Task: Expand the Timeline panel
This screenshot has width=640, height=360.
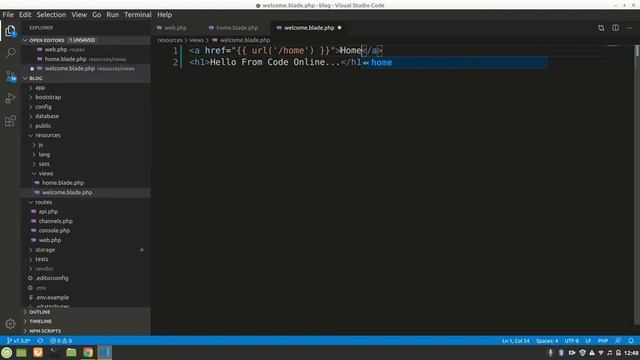Action: click(86, 321)
